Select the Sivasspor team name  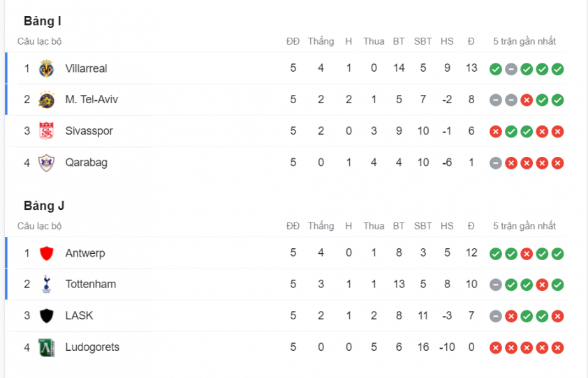coord(89,131)
